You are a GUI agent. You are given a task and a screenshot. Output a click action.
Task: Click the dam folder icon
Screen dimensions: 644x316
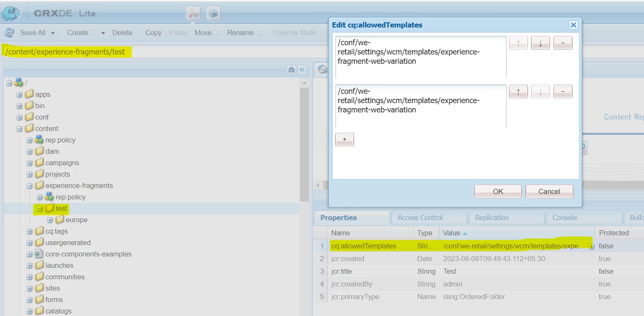(39, 151)
